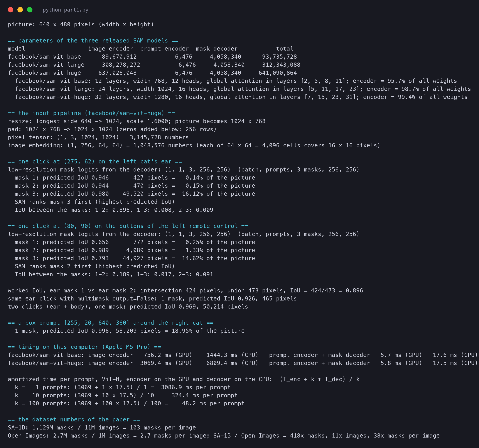This screenshot has width=479, height=448.
Task: Click the 'Open Images: 2.7M masks / 1M images' line
Action: pyautogui.click(x=224, y=436)
